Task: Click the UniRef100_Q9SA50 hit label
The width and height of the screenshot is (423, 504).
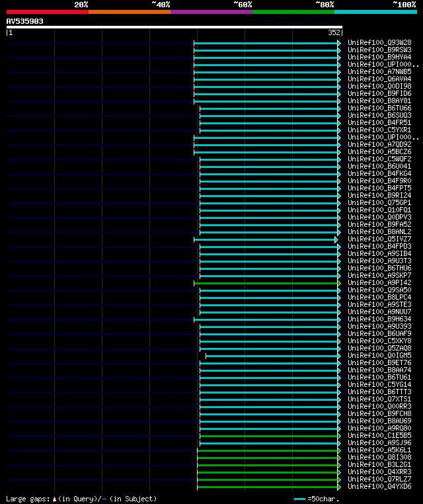Action: 379,290
